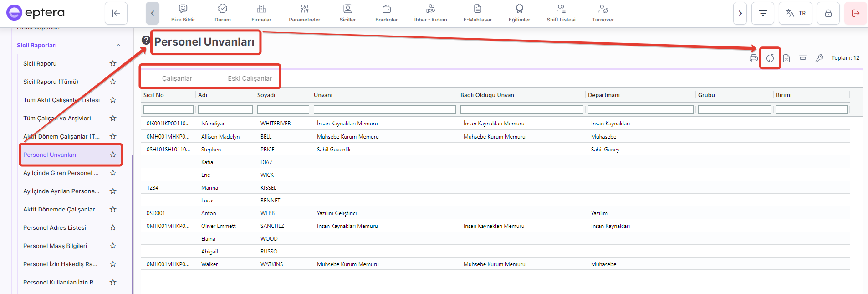Open the wrench settings icon
868x294 pixels.
819,58
